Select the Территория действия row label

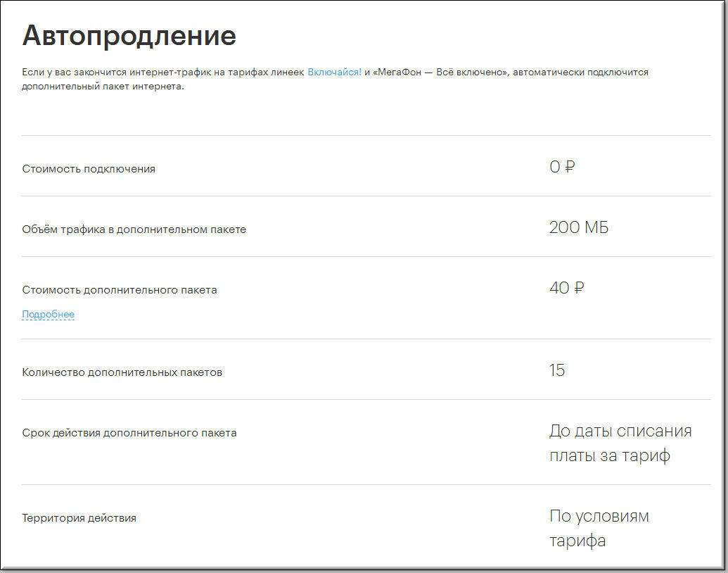79,518
